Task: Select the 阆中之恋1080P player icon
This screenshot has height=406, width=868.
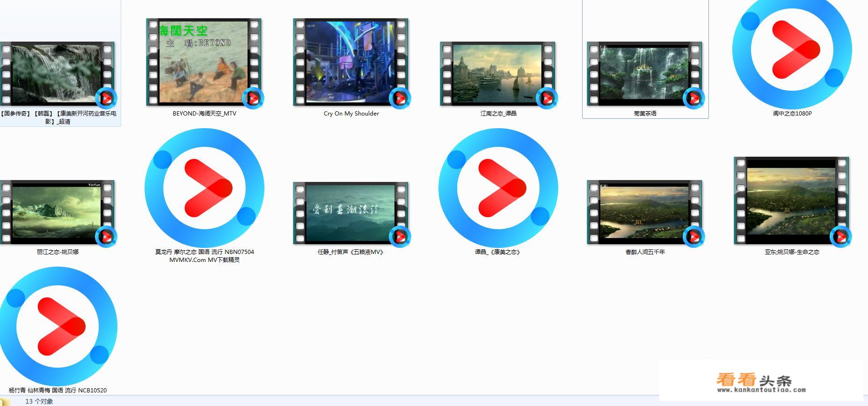Action: (792, 49)
